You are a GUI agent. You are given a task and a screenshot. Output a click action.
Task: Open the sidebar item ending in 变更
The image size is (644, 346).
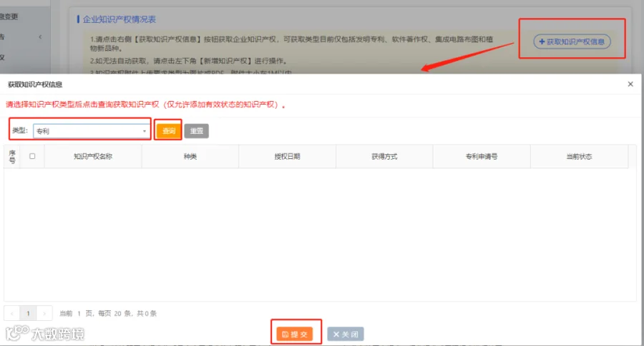coord(9,16)
